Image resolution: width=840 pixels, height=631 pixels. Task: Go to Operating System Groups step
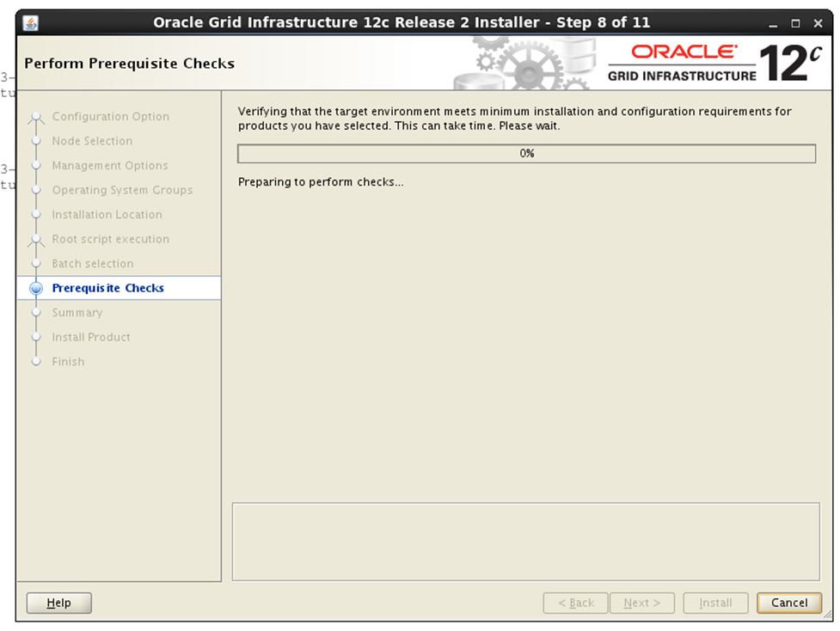122,190
